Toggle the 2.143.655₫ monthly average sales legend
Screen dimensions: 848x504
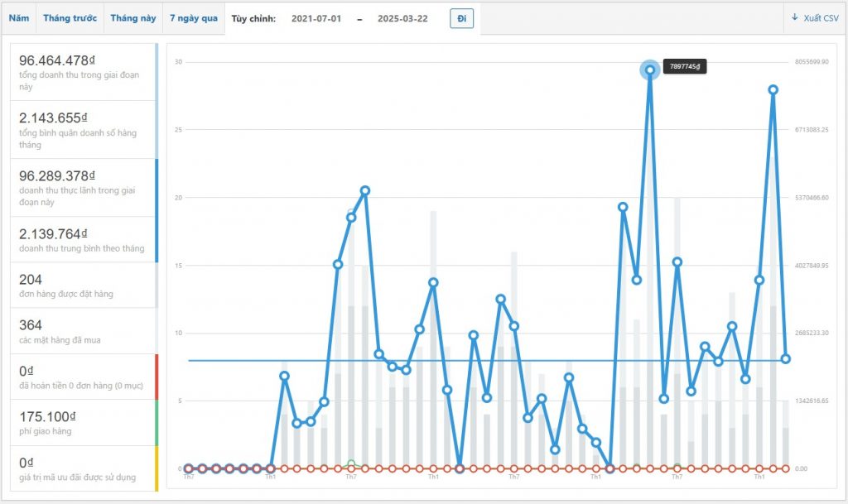[81, 130]
